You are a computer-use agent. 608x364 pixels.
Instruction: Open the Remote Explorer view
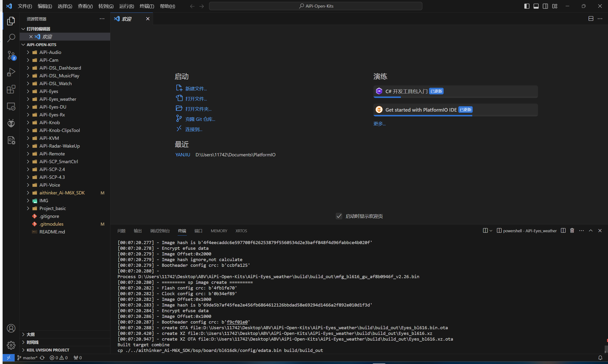(x=11, y=106)
